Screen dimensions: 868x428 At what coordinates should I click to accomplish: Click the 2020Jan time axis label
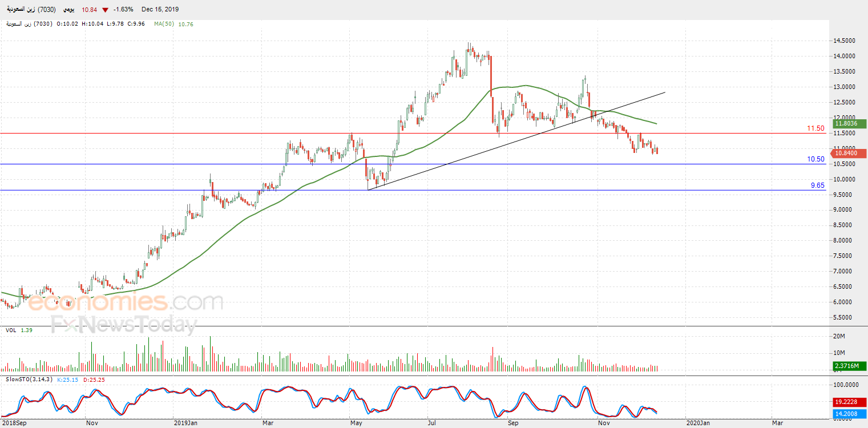point(698,423)
